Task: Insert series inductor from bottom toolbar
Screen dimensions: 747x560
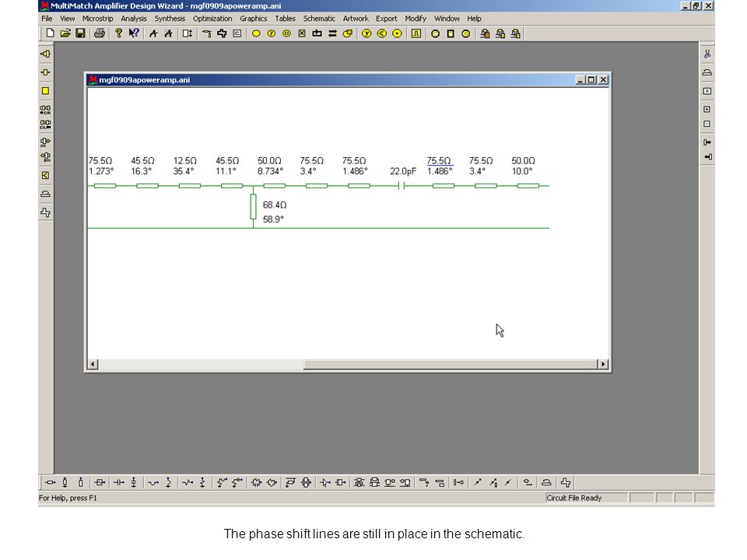Action: point(153,482)
